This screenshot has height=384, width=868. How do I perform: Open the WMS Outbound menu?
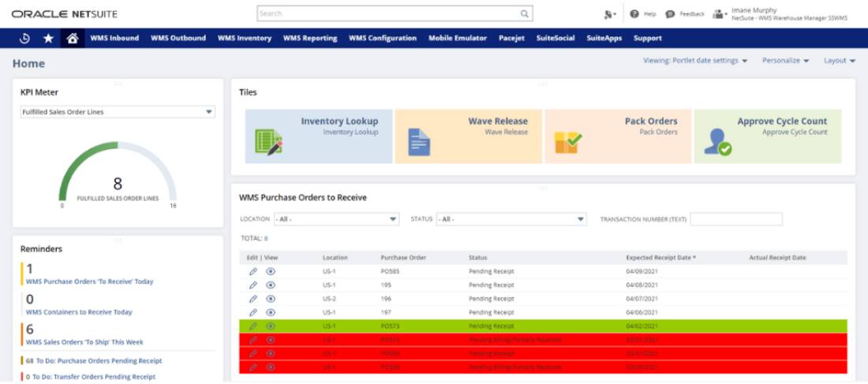point(178,38)
